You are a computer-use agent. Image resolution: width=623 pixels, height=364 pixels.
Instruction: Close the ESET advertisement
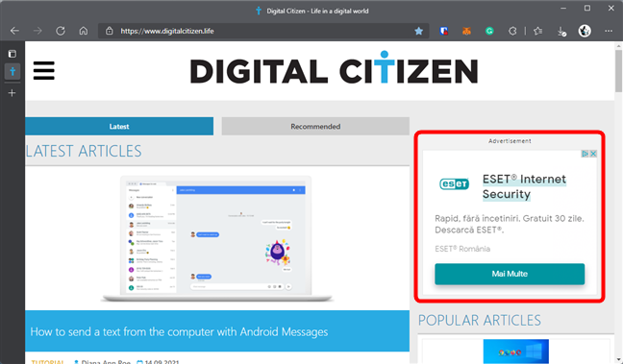point(593,154)
